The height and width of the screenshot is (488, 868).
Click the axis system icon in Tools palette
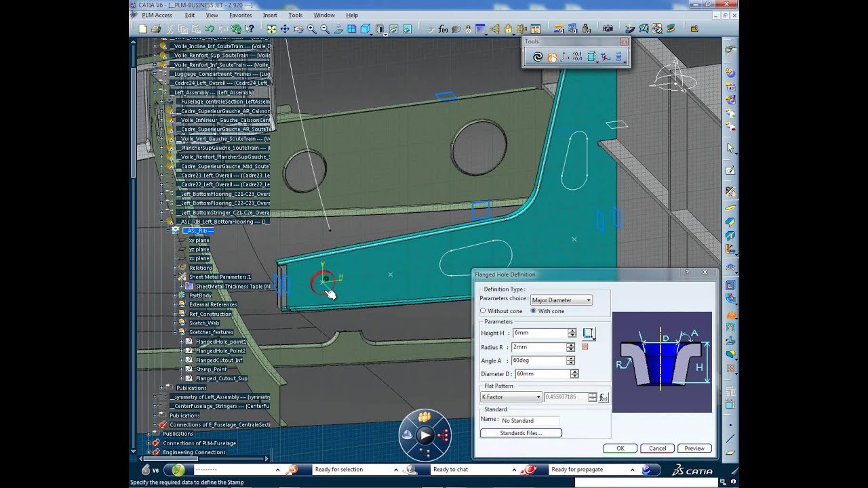566,58
